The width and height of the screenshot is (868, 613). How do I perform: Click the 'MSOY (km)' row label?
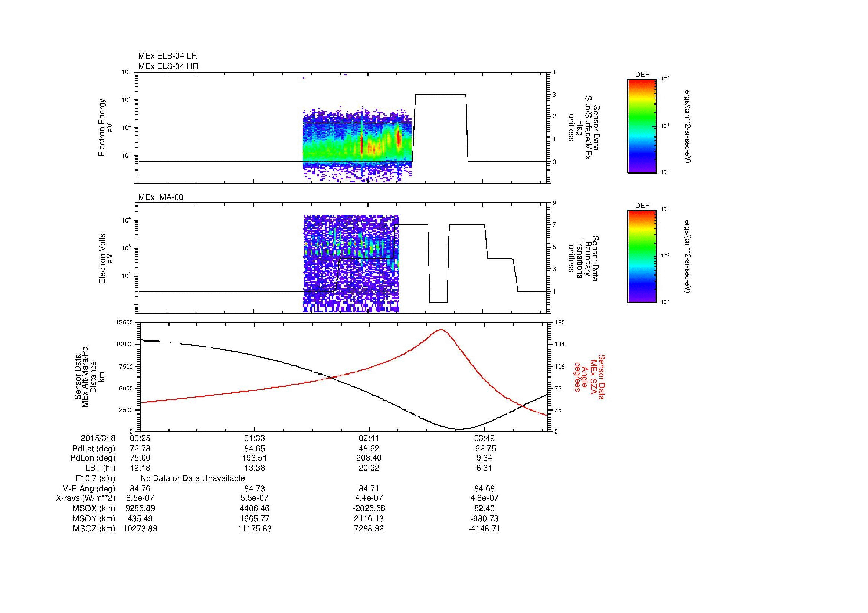[x=94, y=518]
